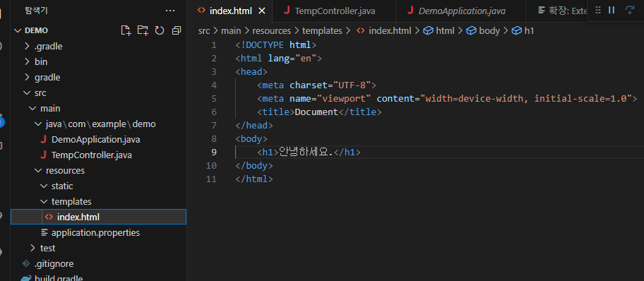Switch to the TempController.java tab
This screenshot has width=644, height=281.
(x=333, y=11)
